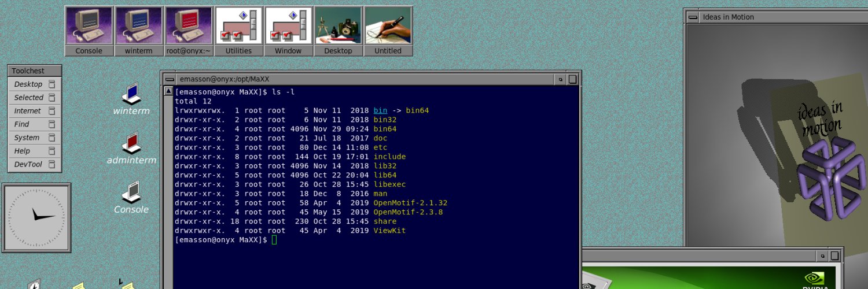Click the cascade icon beside System in Toolchest
This screenshot has height=289, width=868.
pyautogui.click(x=52, y=138)
